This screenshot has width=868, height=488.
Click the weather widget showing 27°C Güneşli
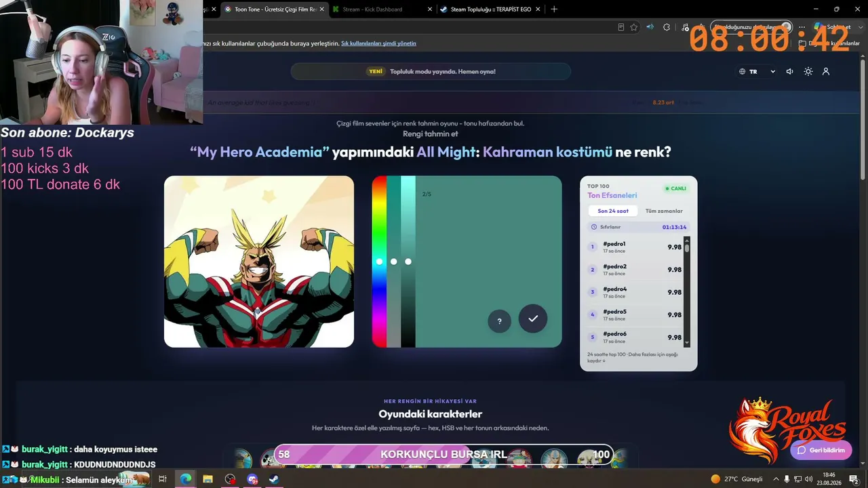pos(736,479)
